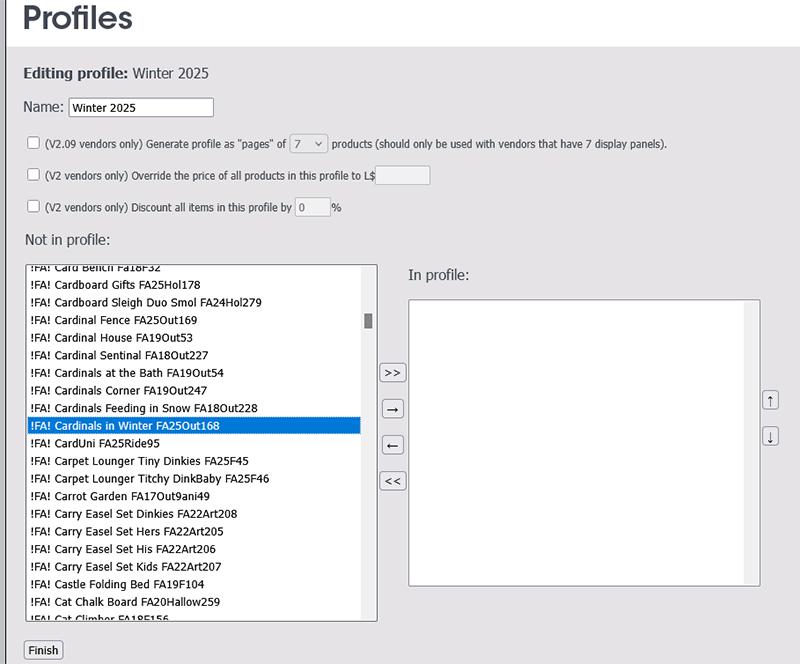Click the left arrow remove-from-profile button
800x664 pixels.
[393, 445]
